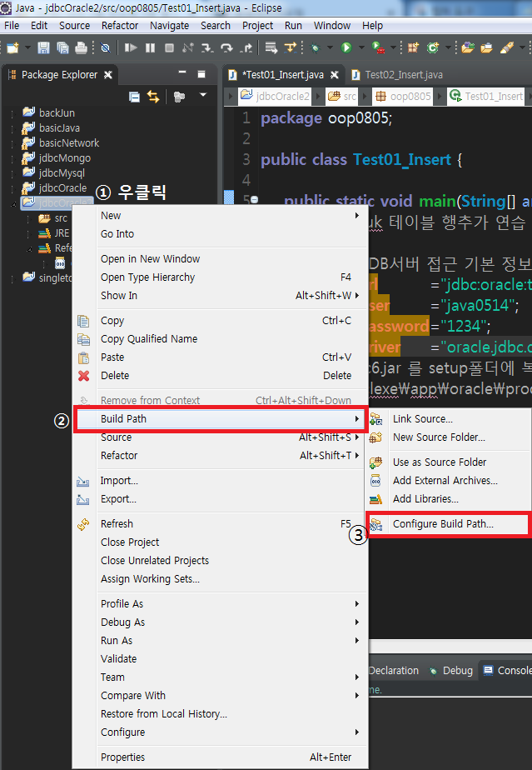Click the Print toolbar icon
The width and height of the screenshot is (532, 770).
coord(81,47)
